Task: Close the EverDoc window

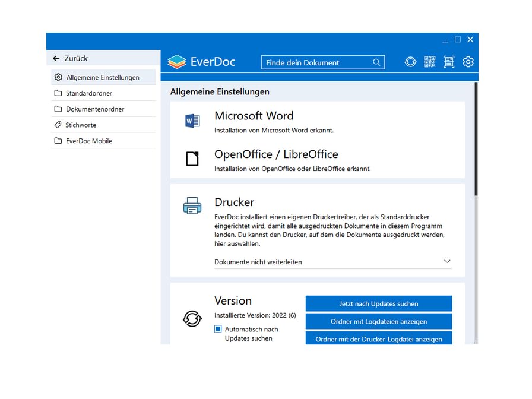Action: (x=470, y=40)
